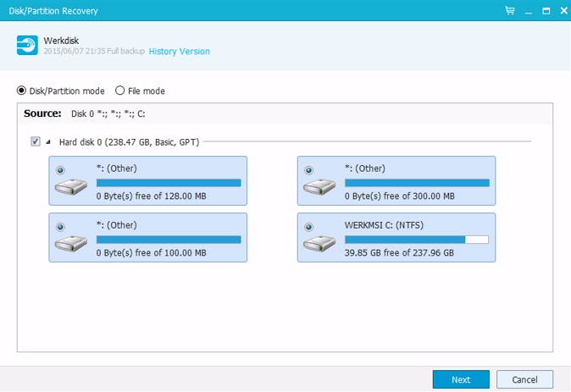Click usage bar of WERKMSI C: partition
571x392 pixels.
tap(417, 240)
